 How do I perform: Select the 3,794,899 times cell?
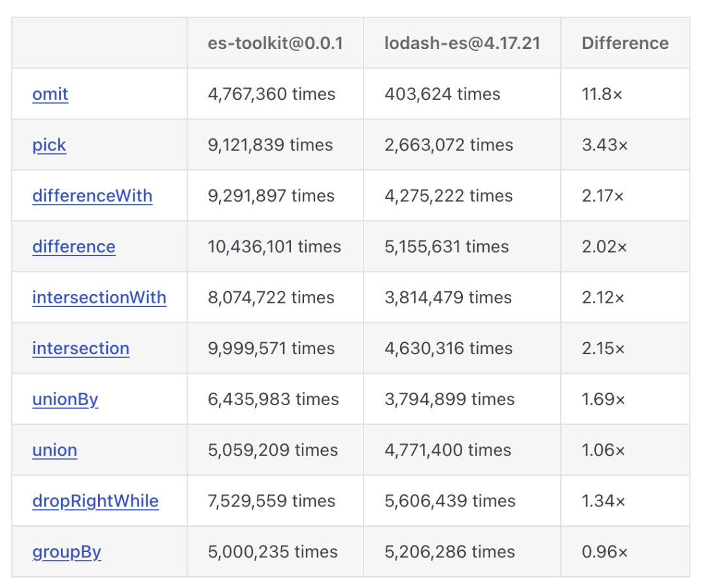coord(462,399)
